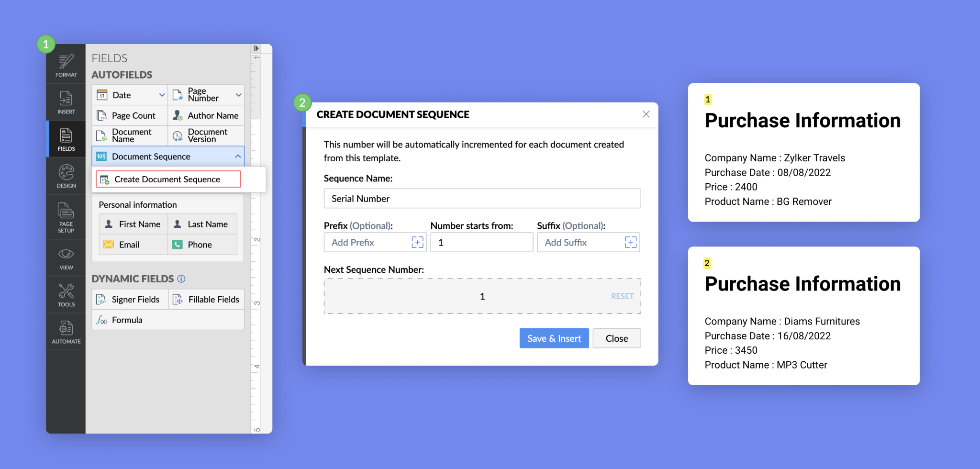Insert field icon in Suffix box

tap(630, 243)
